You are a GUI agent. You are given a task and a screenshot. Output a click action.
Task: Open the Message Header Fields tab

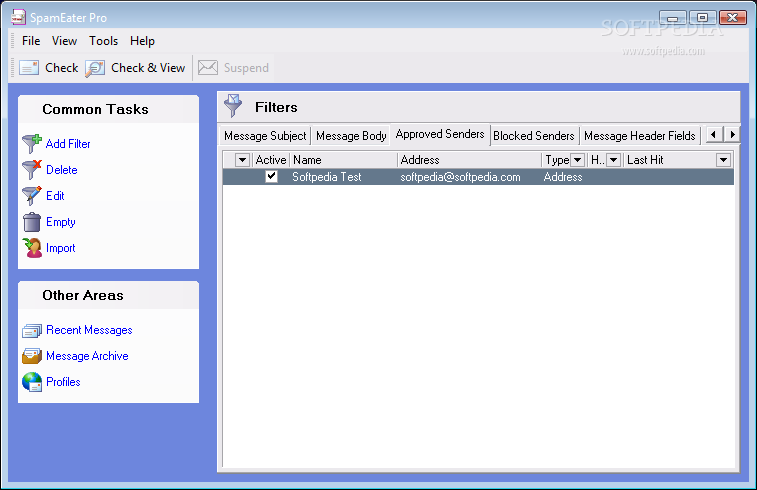639,136
